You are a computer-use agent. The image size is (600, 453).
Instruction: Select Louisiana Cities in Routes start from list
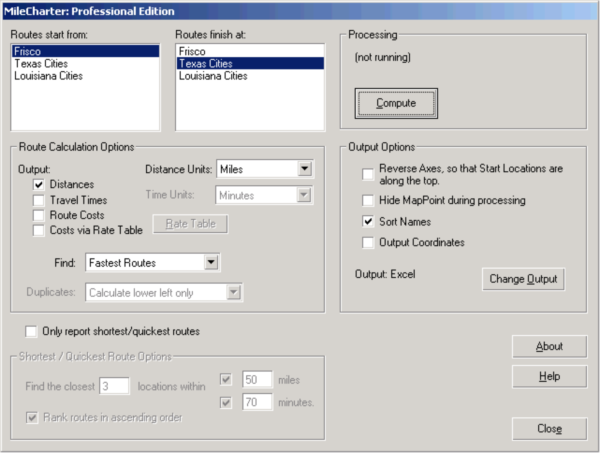(85, 76)
